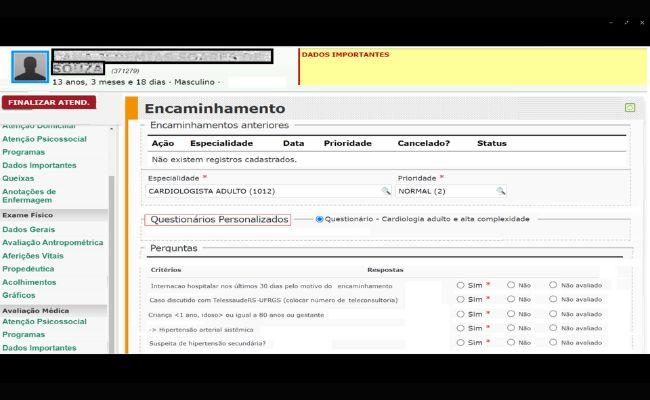Go to Aferições Vitais section
The image size is (650, 400).
(33, 255)
